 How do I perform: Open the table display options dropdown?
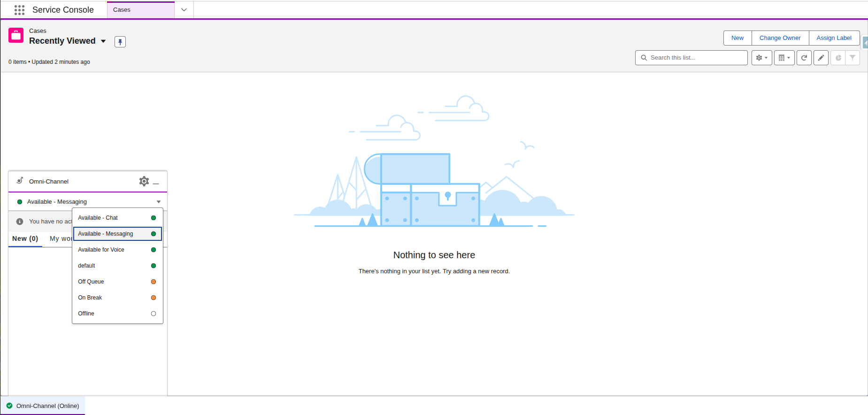click(784, 58)
